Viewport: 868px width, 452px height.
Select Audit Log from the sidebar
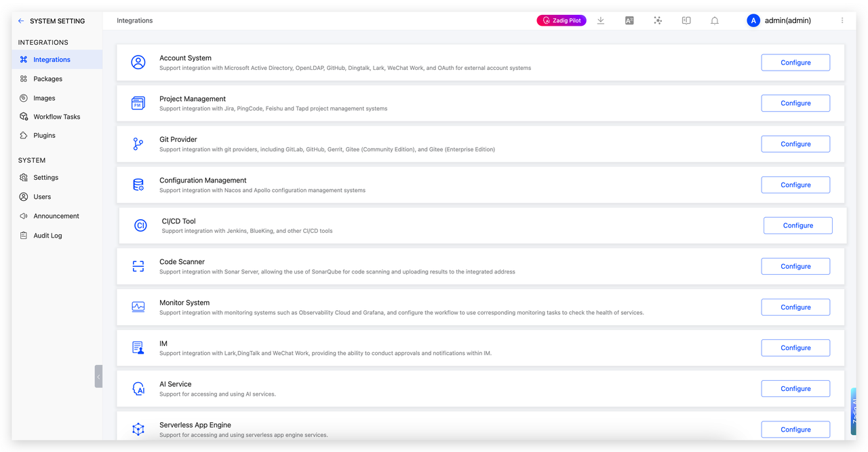[47, 236]
